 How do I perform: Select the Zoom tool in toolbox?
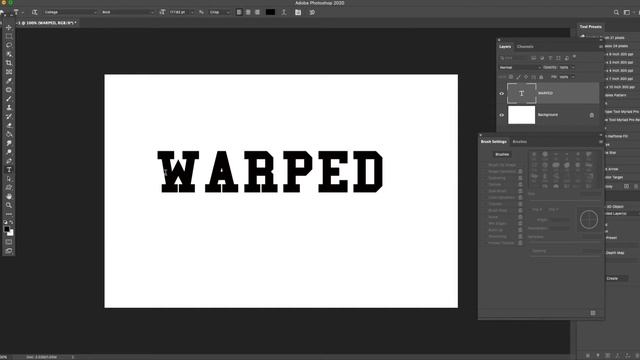(x=9, y=205)
